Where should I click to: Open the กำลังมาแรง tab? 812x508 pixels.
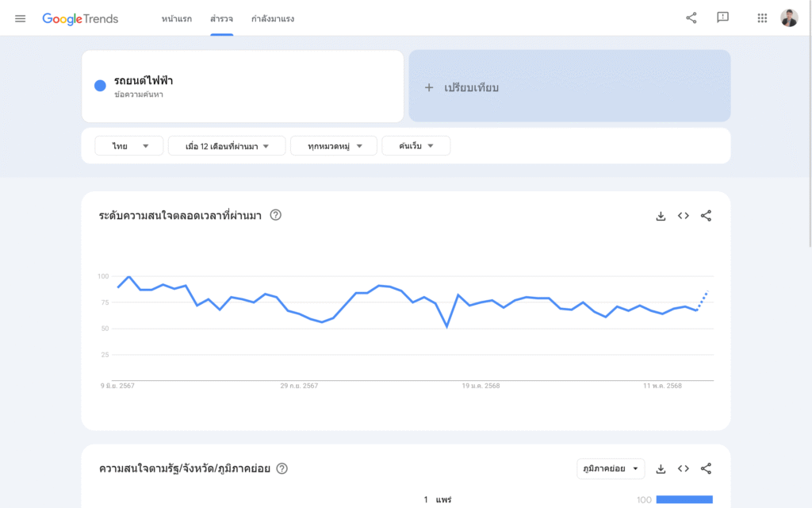(x=273, y=19)
